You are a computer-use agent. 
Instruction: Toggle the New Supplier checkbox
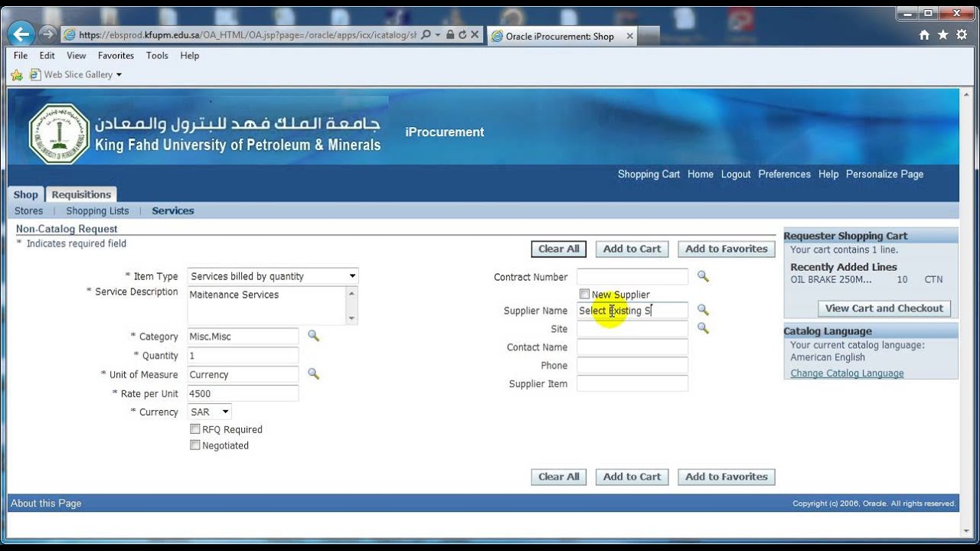(x=584, y=294)
